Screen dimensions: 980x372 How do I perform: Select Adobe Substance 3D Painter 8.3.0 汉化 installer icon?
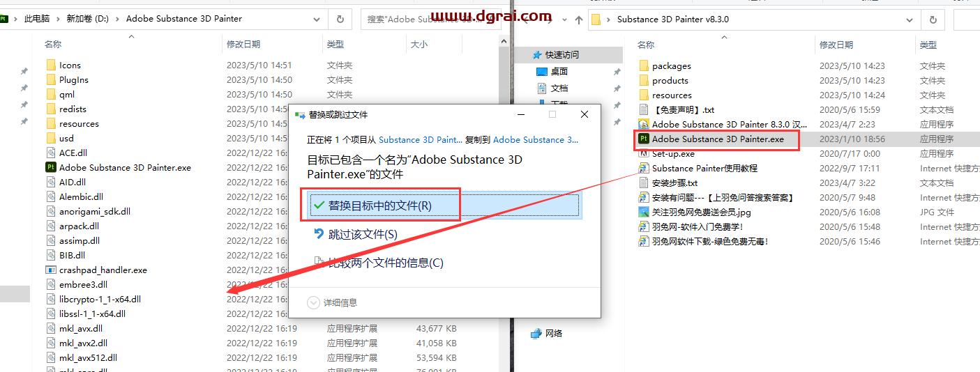[x=644, y=124]
